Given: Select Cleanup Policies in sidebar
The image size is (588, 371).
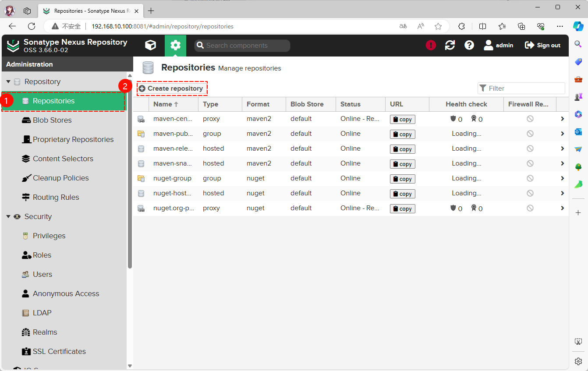Looking at the screenshot, I should (x=60, y=178).
